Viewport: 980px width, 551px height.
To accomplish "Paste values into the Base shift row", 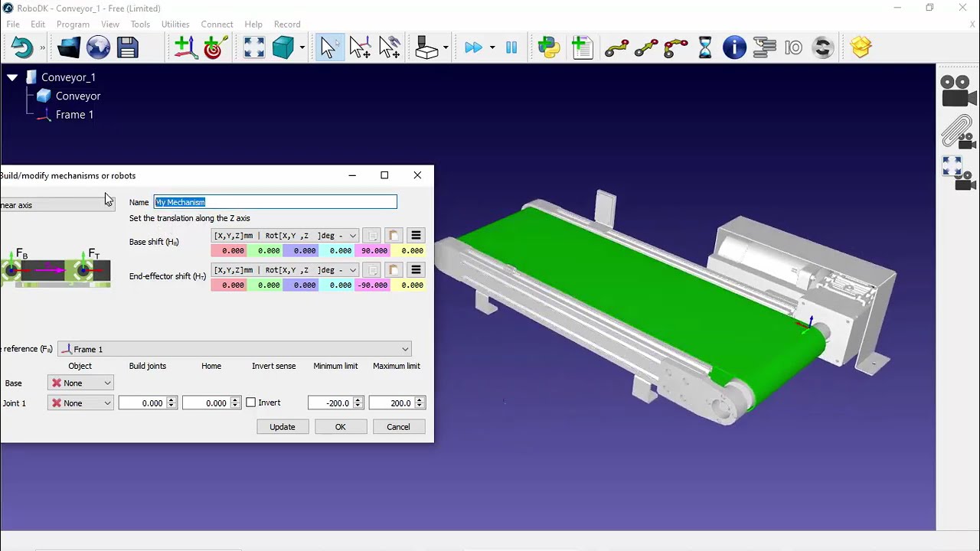I will pyautogui.click(x=394, y=236).
